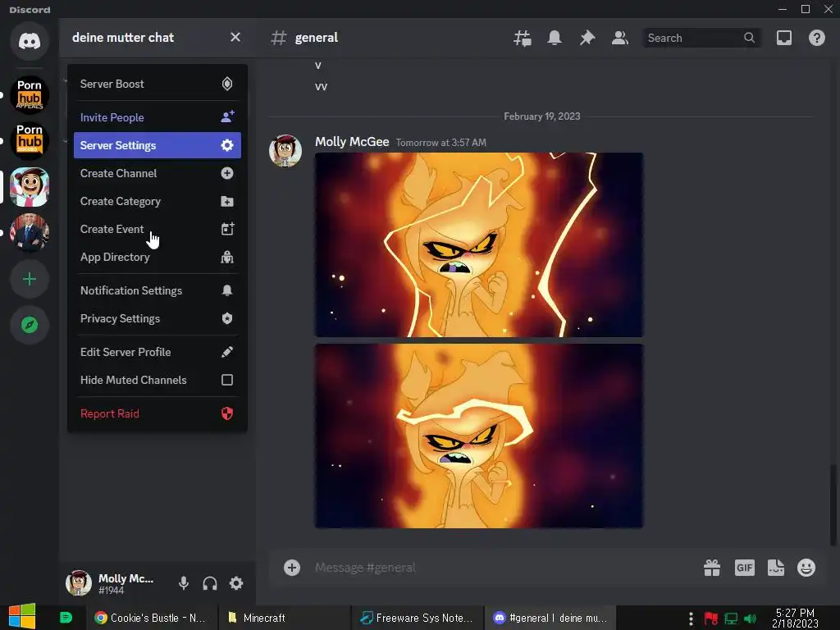Open Privacy Settings
This screenshot has height=630, width=840.
157,318
